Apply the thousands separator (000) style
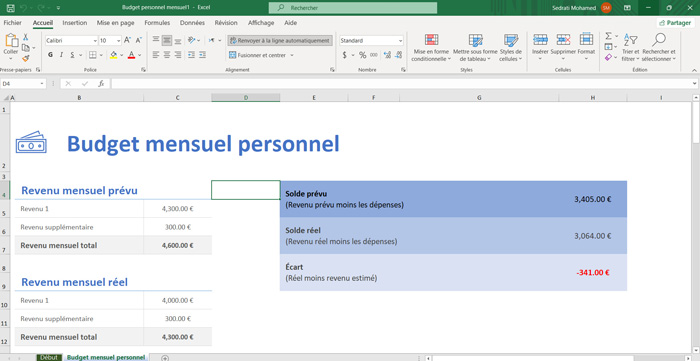 [374, 55]
